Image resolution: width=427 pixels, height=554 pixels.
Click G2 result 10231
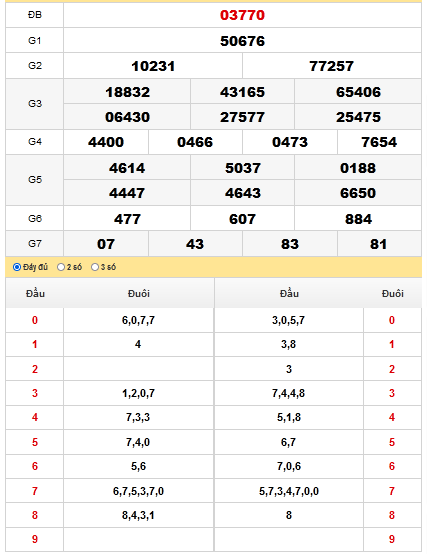coord(153,66)
